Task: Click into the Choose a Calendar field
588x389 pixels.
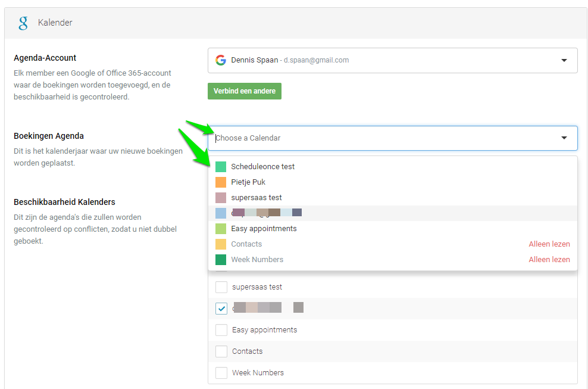Action: (x=381, y=138)
